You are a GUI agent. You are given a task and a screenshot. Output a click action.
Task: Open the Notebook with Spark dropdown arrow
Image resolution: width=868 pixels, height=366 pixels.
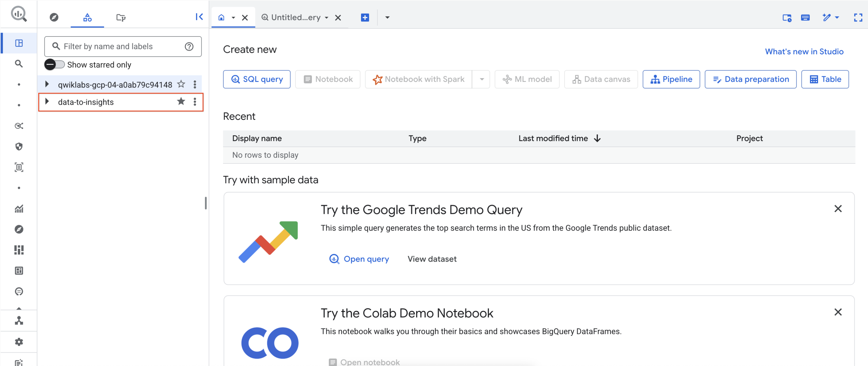(481, 79)
